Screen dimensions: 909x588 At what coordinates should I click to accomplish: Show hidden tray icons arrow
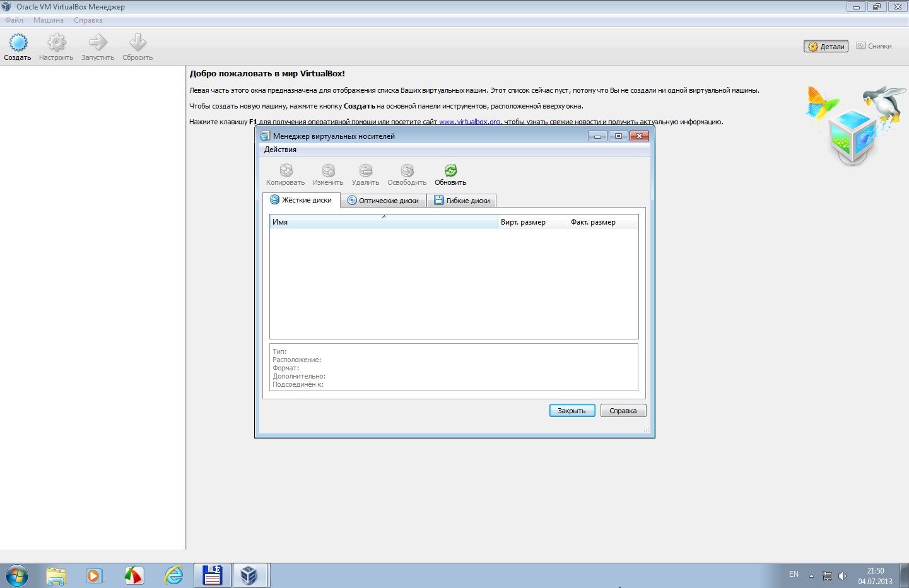tap(811, 576)
